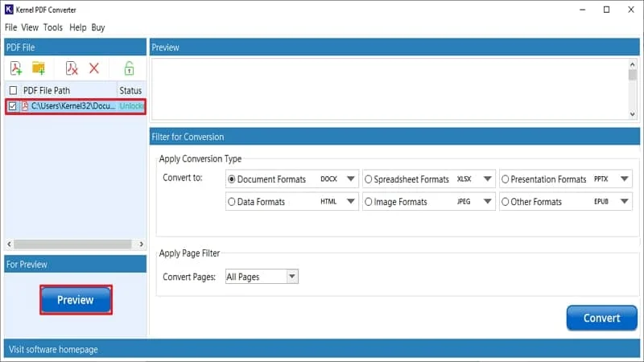Click the red X remove-all icon
Image resolution: width=644 pixels, height=362 pixels.
[x=94, y=68]
